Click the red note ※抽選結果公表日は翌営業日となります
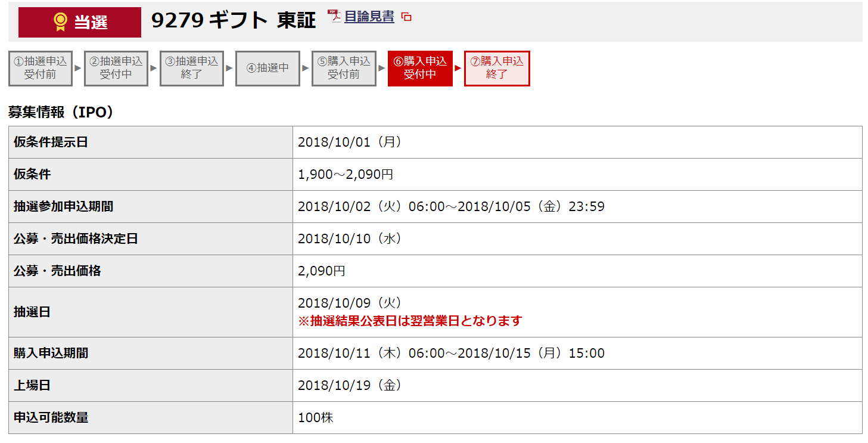The image size is (868, 443). tap(410, 321)
